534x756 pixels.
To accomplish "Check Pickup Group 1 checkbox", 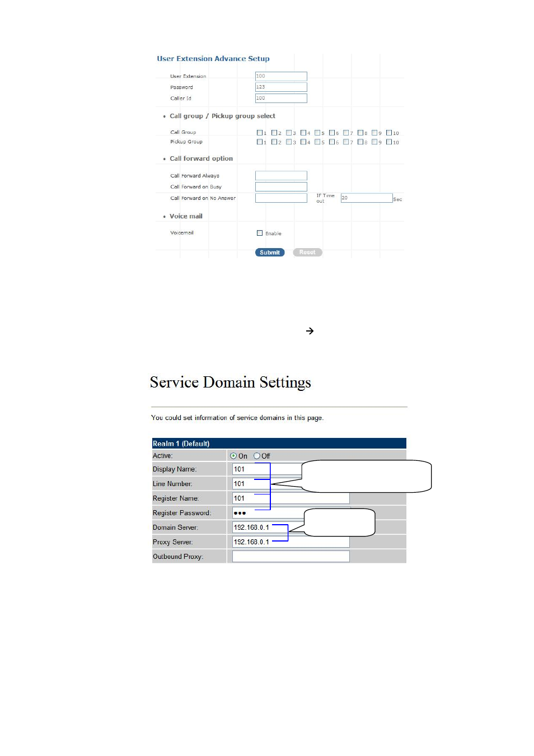I will point(260,142).
